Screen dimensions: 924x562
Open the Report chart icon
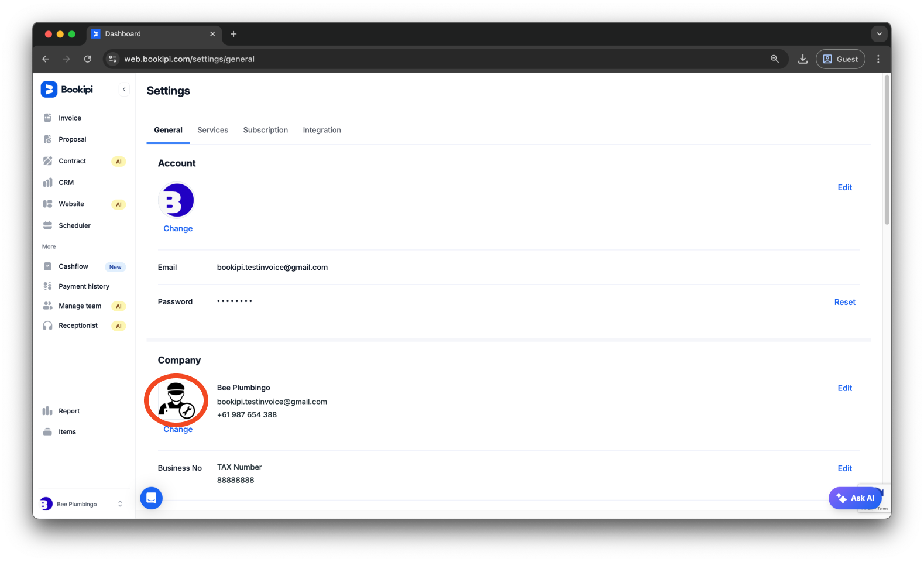tap(47, 411)
